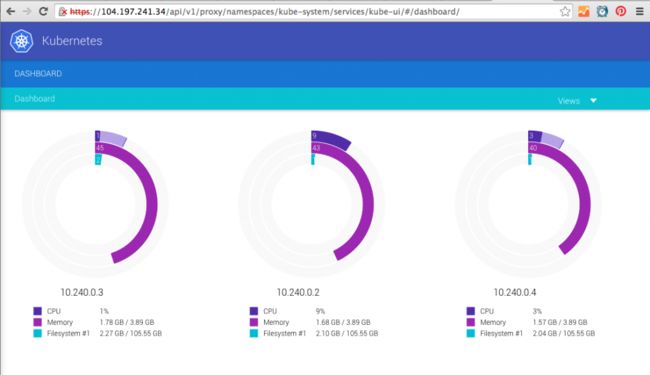Image resolution: width=650 pixels, height=375 pixels.
Task: Click the CPU color swatch for 10.240.0.2
Action: 254,311
